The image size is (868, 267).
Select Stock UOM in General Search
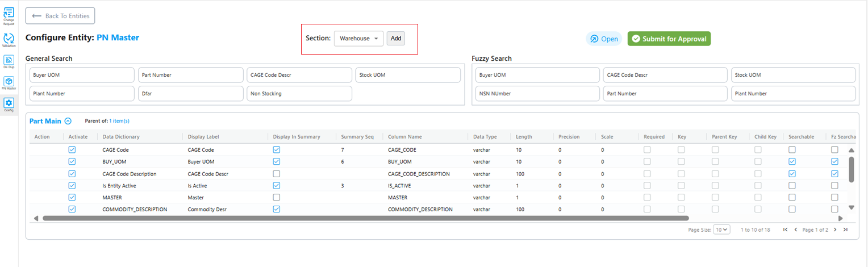(408, 75)
